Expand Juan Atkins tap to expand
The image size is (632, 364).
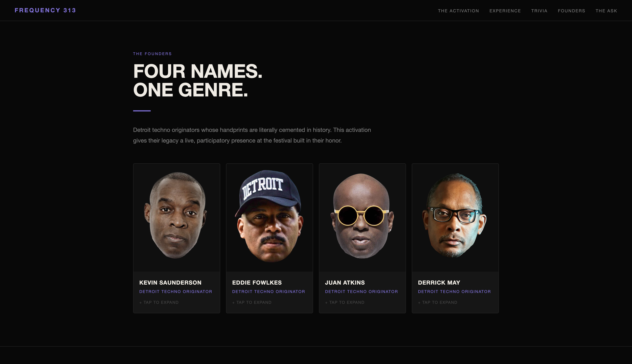(345, 302)
